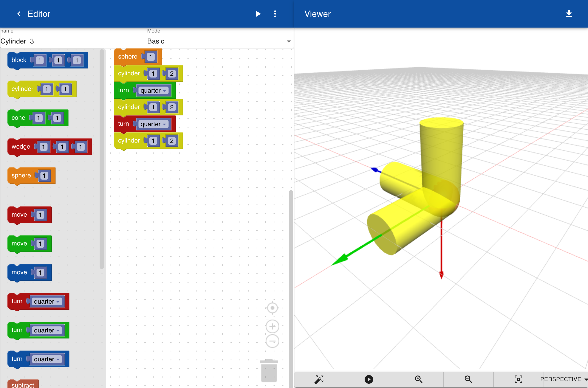Open quarter dropdown on green toolbox turn block
The width and height of the screenshot is (588, 388).
pyautogui.click(x=47, y=330)
